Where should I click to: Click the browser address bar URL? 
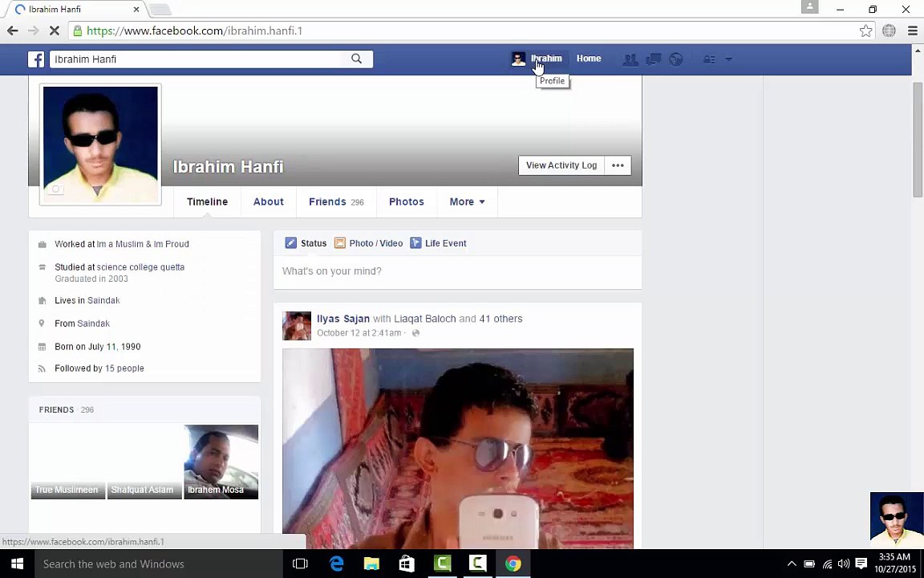(194, 31)
